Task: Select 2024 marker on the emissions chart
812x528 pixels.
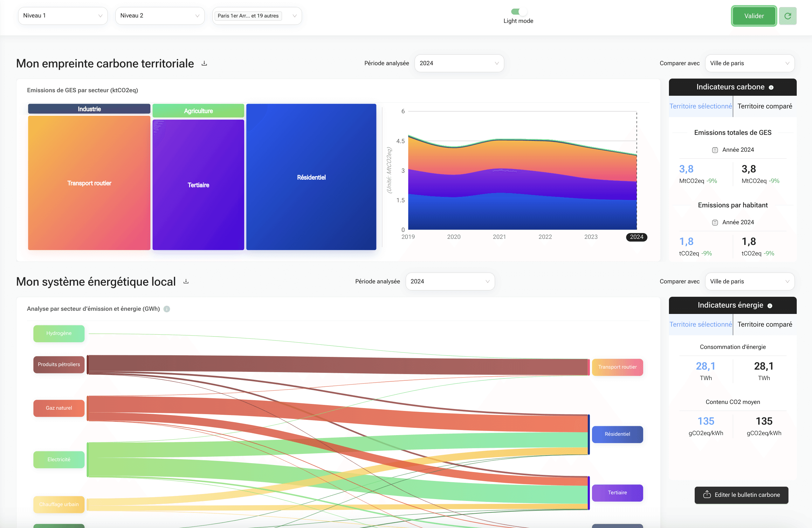Action: (636, 237)
